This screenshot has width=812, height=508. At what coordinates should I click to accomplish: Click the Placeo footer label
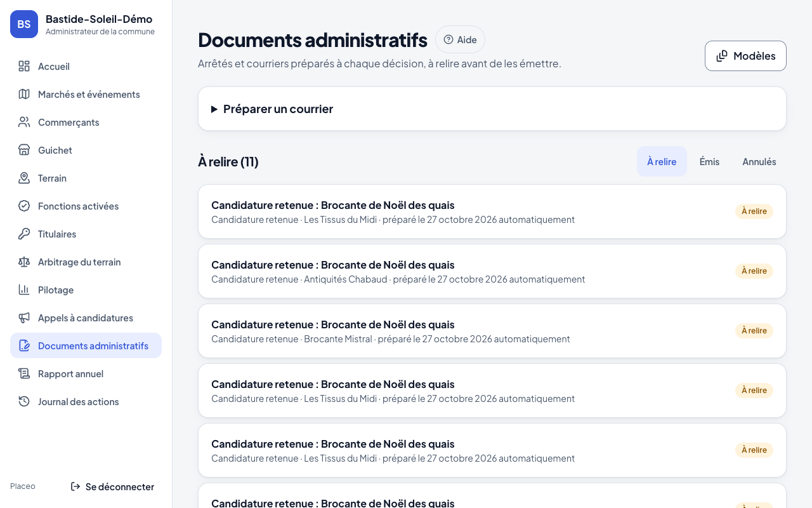click(x=23, y=486)
